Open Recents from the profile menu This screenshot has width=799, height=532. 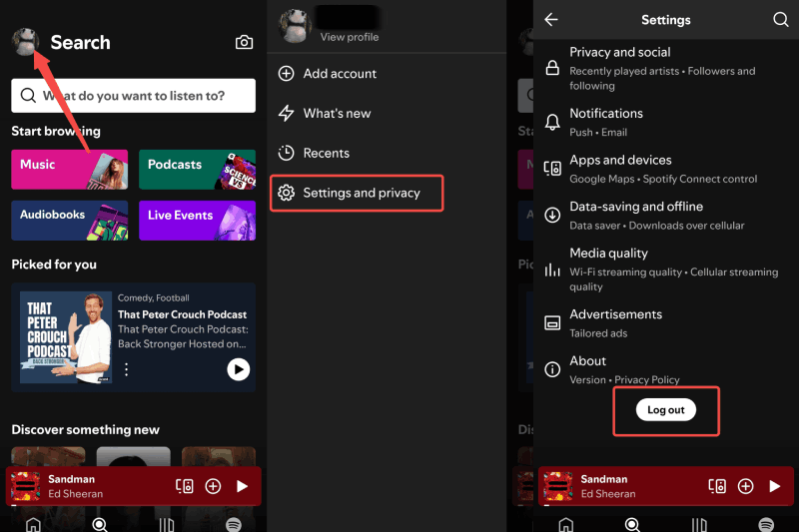pos(326,153)
